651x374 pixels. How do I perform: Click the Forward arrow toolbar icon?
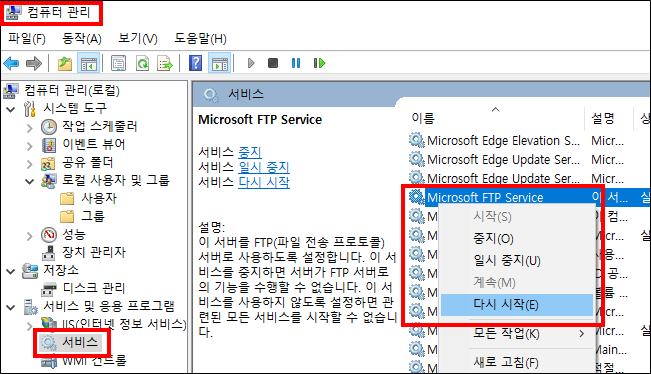(x=34, y=64)
